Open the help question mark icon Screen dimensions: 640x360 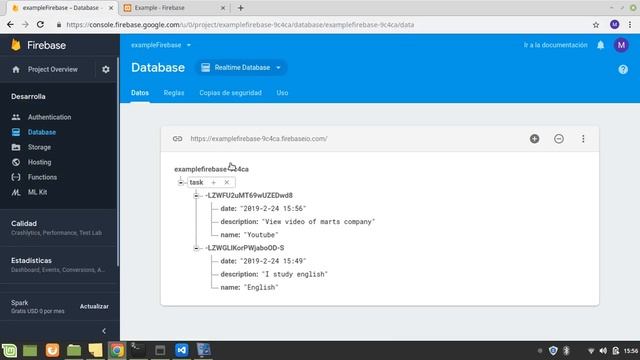click(x=623, y=69)
